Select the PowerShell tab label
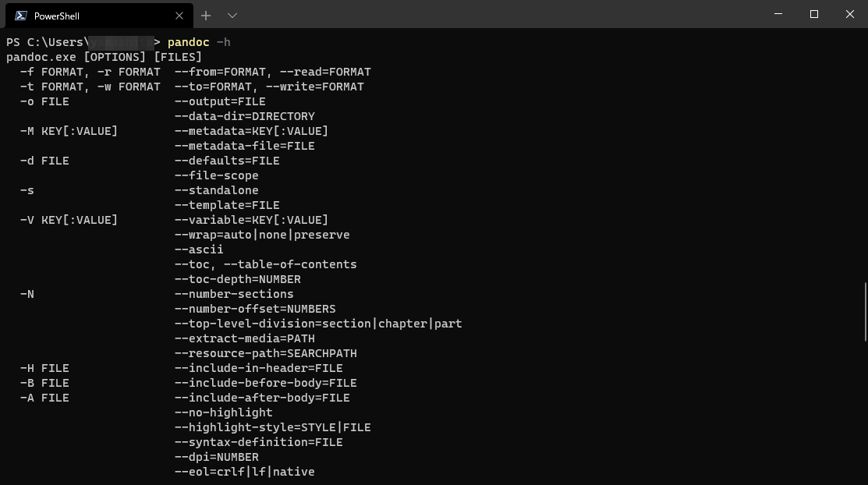 tap(56, 16)
